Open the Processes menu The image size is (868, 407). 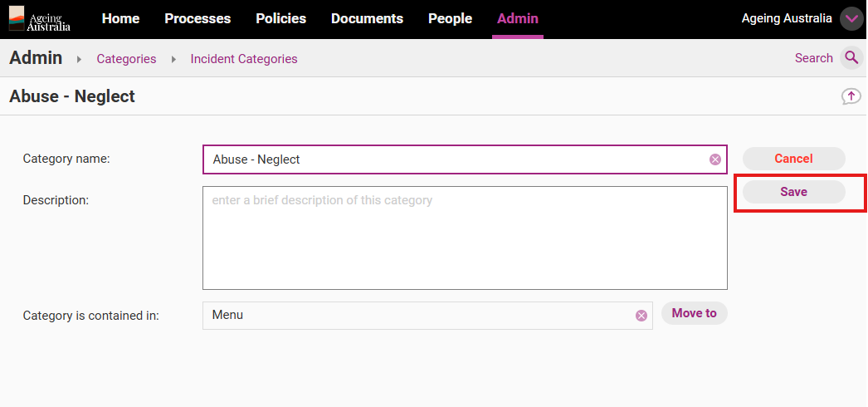coord(197,18)
